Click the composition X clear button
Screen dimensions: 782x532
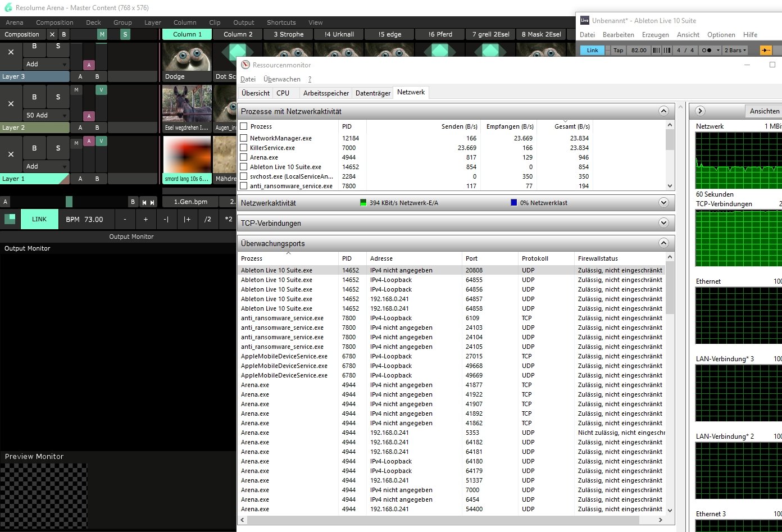click(52, 34)
